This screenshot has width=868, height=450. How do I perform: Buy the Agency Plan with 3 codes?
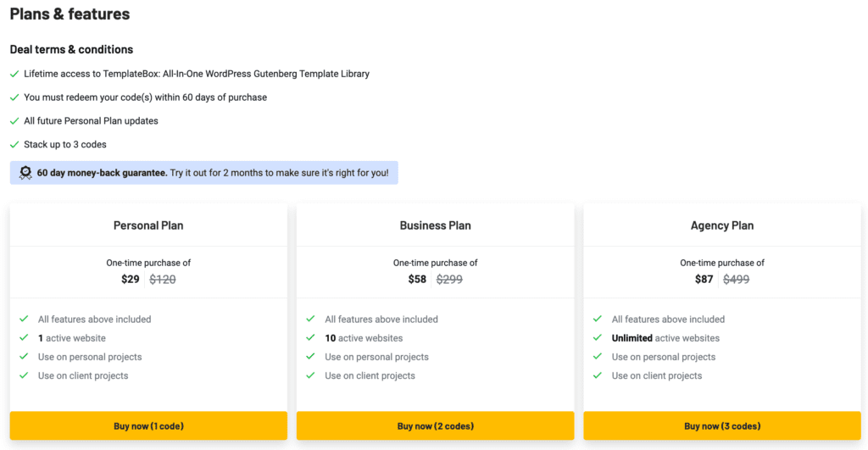(x=722, y=425)
